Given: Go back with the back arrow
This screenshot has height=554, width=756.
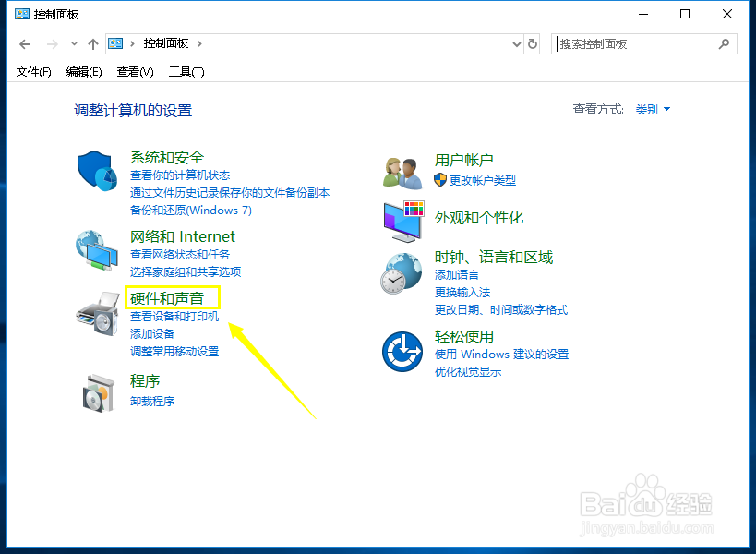Looking at the screenshot, I should coord(25,44).
